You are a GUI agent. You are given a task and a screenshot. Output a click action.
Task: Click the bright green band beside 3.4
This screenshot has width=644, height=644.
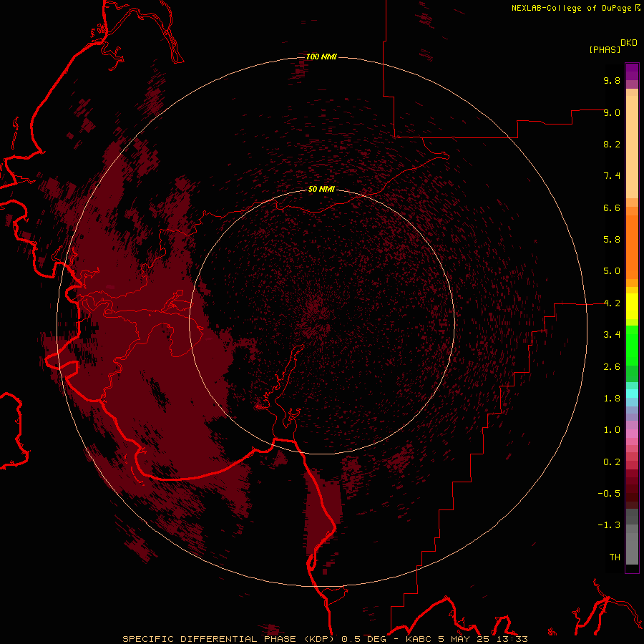point(632,345)
